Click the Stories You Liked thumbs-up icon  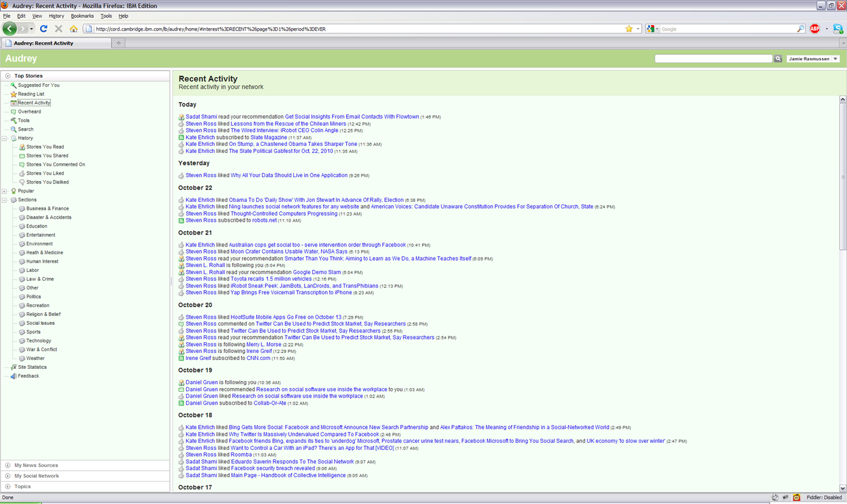pos(22,173)
